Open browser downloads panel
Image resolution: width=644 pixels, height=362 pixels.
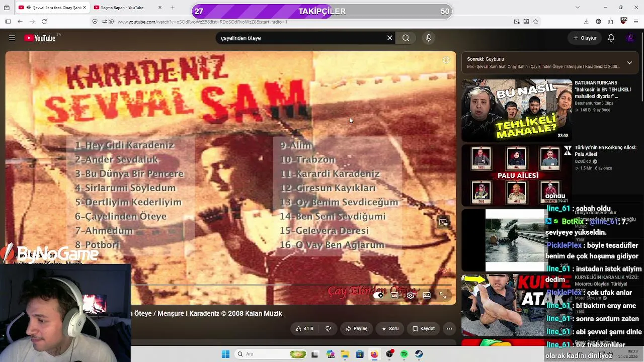point(586,22)
